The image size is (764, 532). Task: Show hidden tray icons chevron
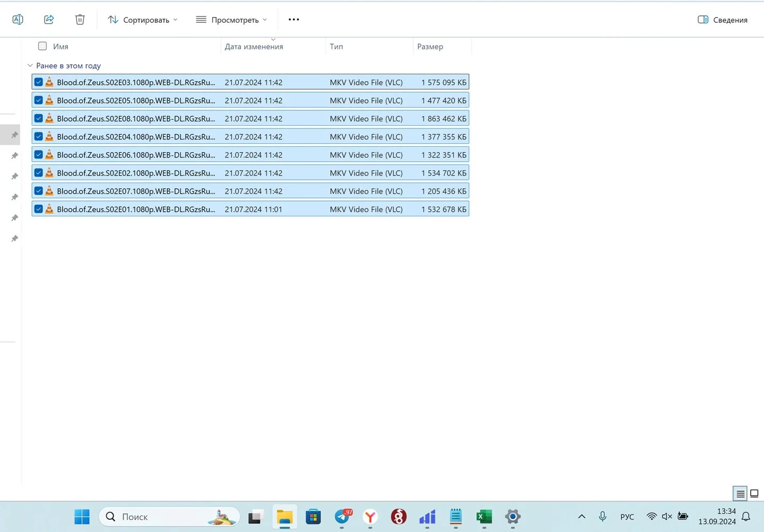tap(581, 517)
